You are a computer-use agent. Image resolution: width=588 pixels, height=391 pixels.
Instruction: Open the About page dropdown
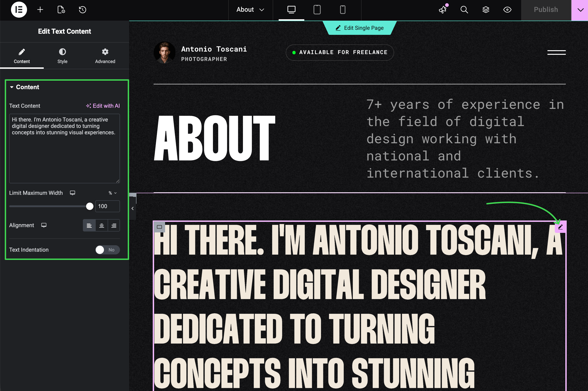click(x=250, y=10)
